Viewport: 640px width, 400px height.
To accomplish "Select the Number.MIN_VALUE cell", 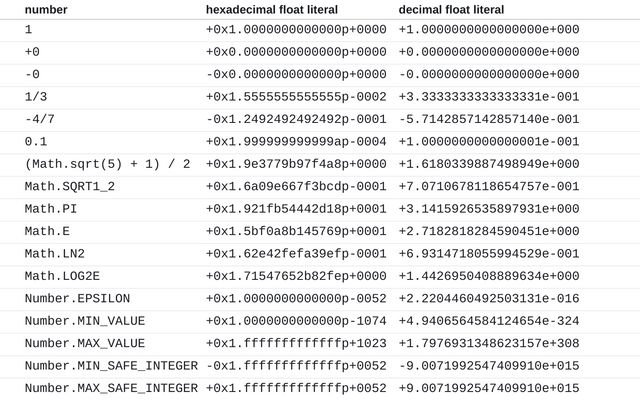I will tap(85, 321).
